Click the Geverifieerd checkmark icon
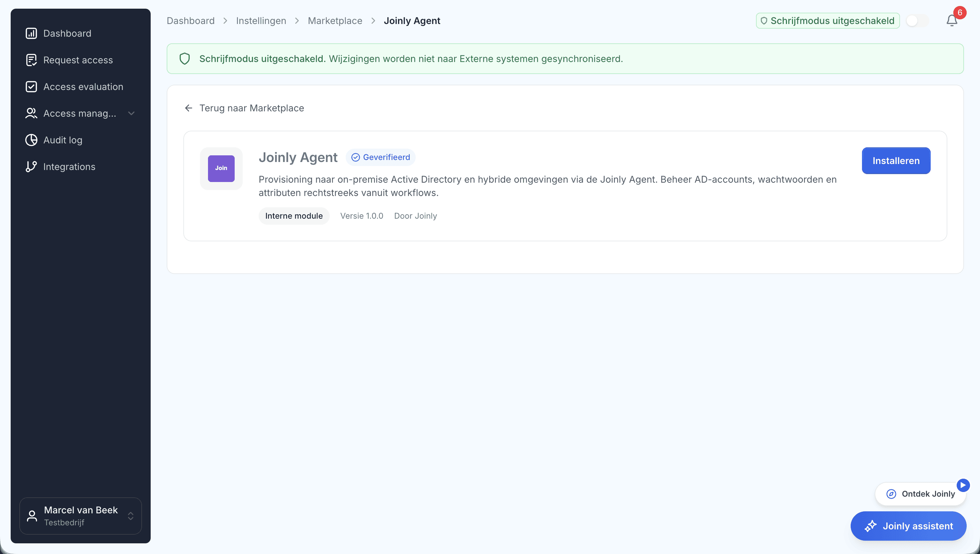This screenshot has height=554, width=980. 355,158
